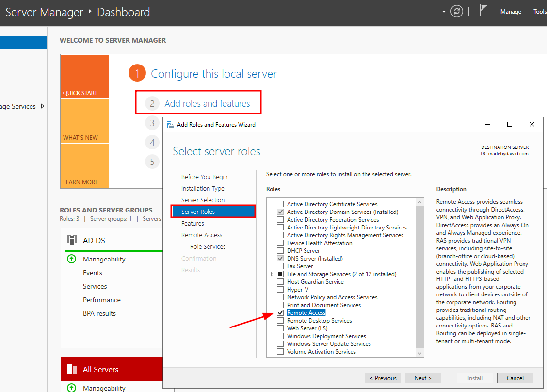The image size is (547, 392).
Task: Open AD DS Performance
Action: click(x=101, y=300)
